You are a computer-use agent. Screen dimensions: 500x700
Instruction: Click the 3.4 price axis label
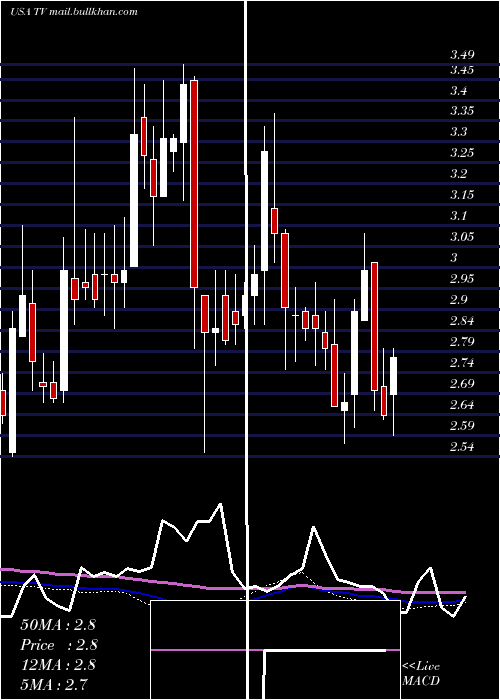click(x=458, y=91)
